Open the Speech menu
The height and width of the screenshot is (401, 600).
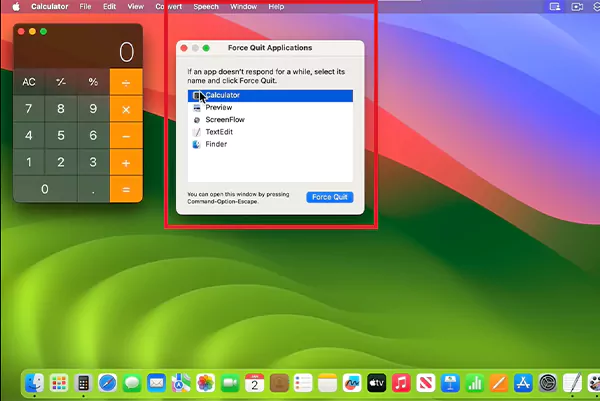206,7
